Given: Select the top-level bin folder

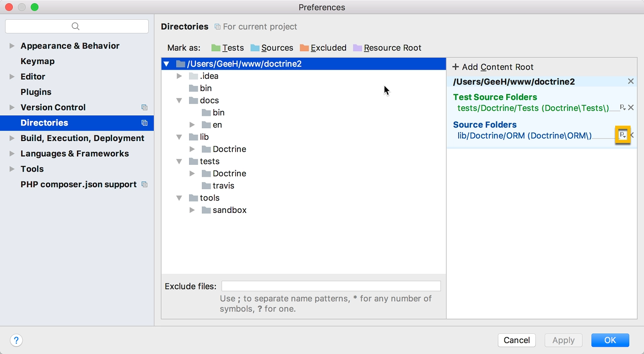Looking at the screenshot, I should pos(200,88).
